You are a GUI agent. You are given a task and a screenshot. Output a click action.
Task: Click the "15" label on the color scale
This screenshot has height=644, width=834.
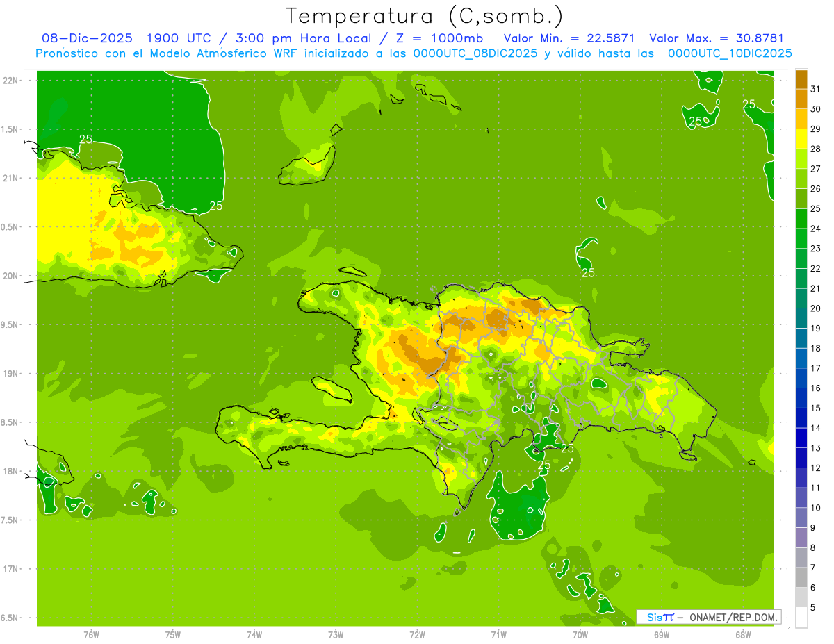point(816,408)
